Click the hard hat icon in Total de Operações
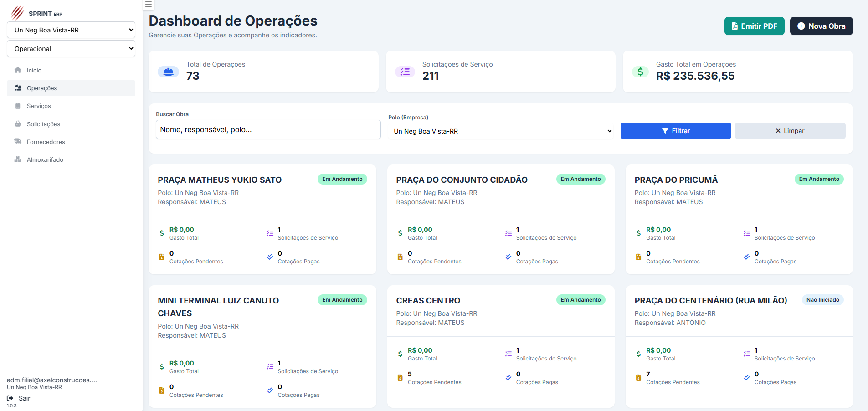The height and width of the screenshot is (411, 868). tap(168, 72)
